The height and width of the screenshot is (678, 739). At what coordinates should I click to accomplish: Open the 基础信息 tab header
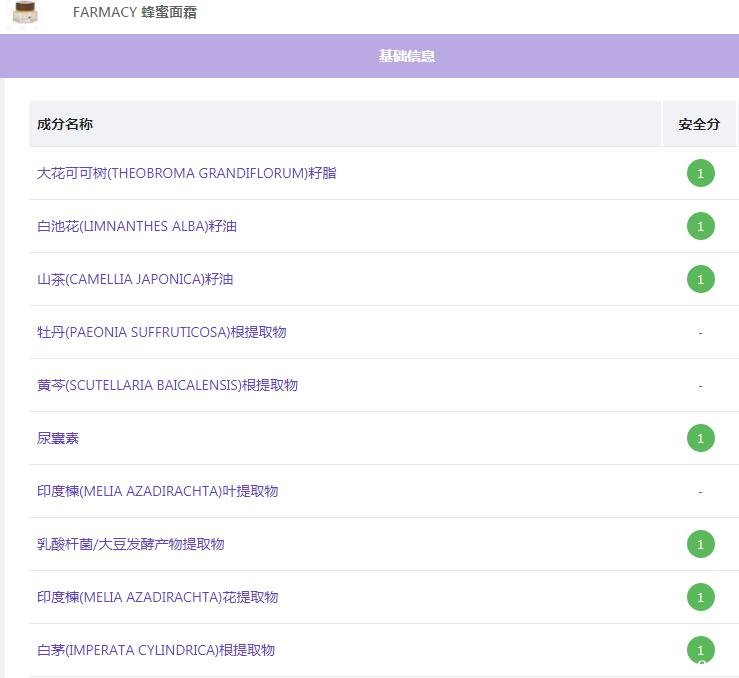point(406,56)
